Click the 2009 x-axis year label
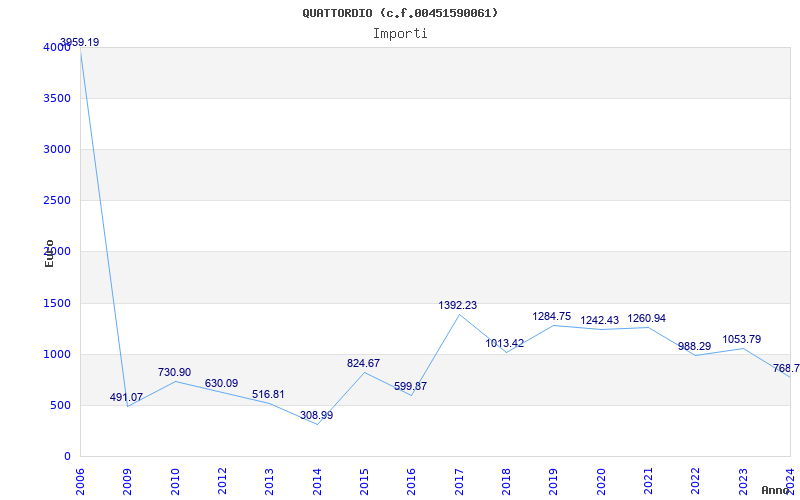Viewport: 800px width, 500px height. pyautogui.click(x=128, y=481)
